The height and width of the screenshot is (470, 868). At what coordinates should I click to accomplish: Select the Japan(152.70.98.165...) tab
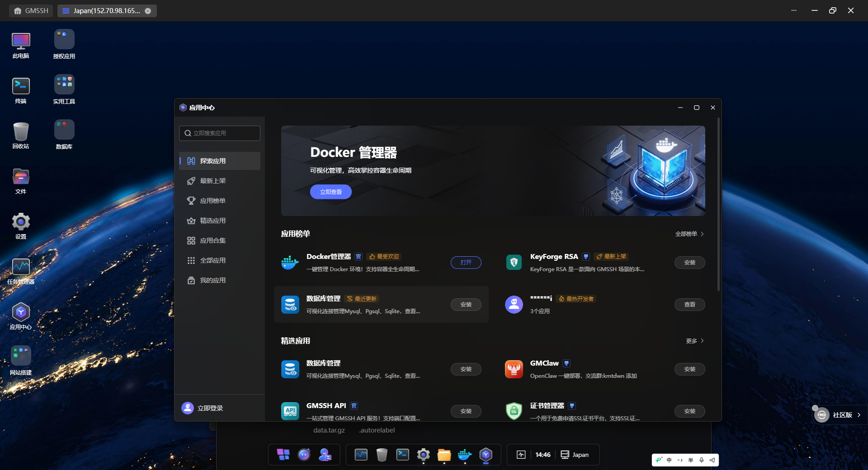click(107, 11)
